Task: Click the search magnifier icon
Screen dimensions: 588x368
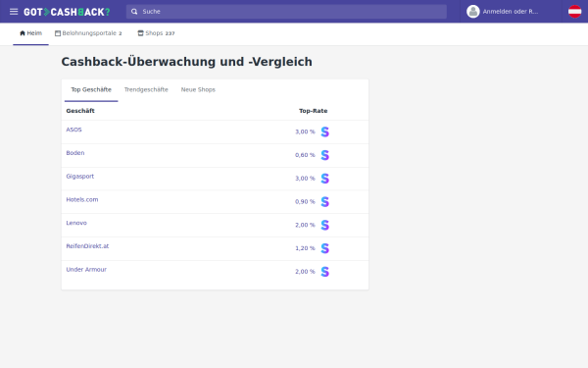Action: tap(134, 12)
